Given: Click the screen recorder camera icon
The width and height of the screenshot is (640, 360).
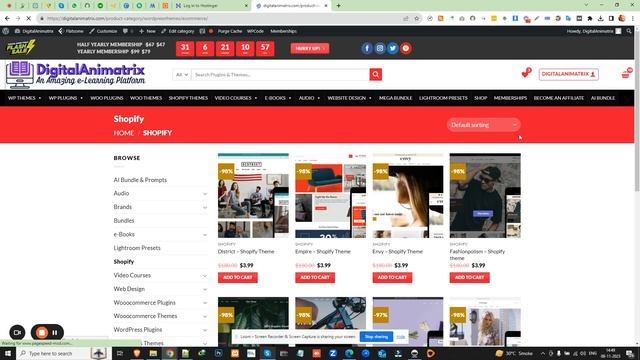Looking at the screenshot, I should tap(17, 332).
